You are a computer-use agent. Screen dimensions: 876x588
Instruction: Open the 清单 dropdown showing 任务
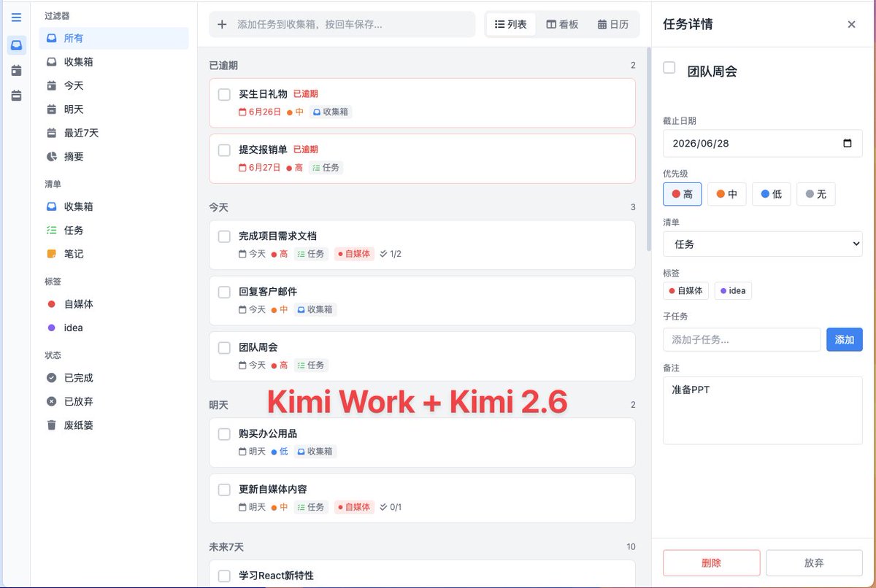coord(763,244)
